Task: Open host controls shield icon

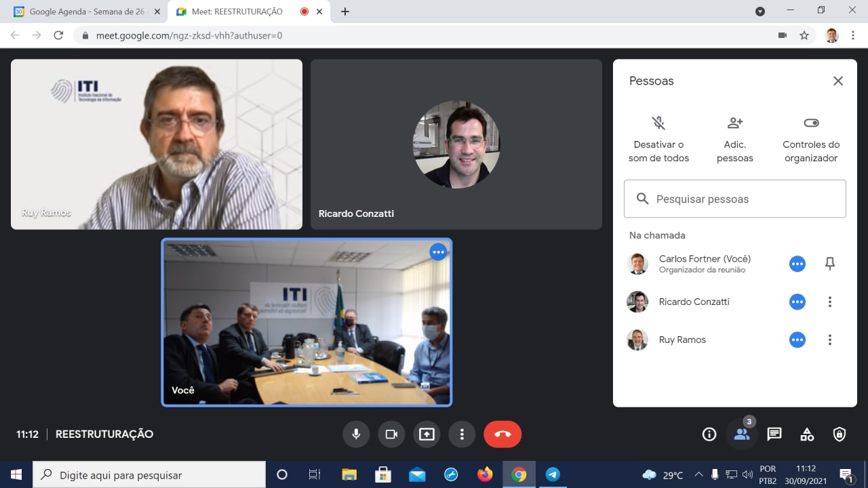Action: coord(840,434)
